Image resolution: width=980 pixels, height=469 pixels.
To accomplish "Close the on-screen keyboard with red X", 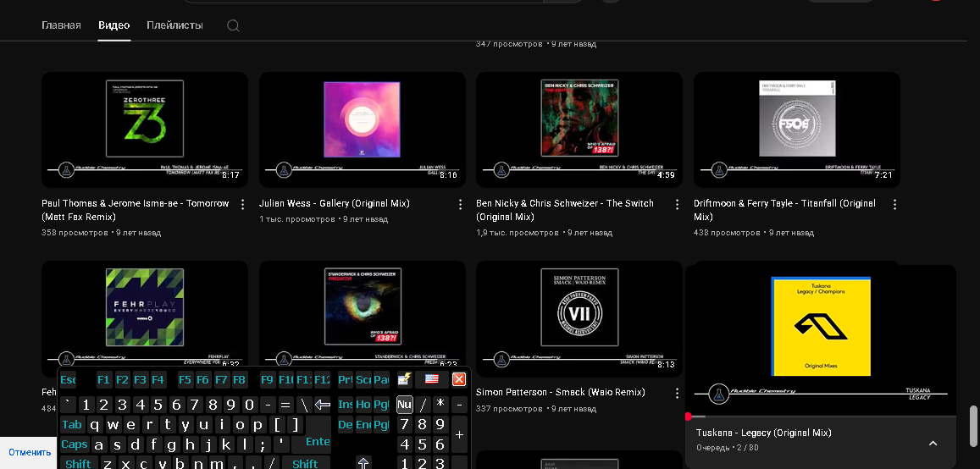I will (x=459, y=379).
